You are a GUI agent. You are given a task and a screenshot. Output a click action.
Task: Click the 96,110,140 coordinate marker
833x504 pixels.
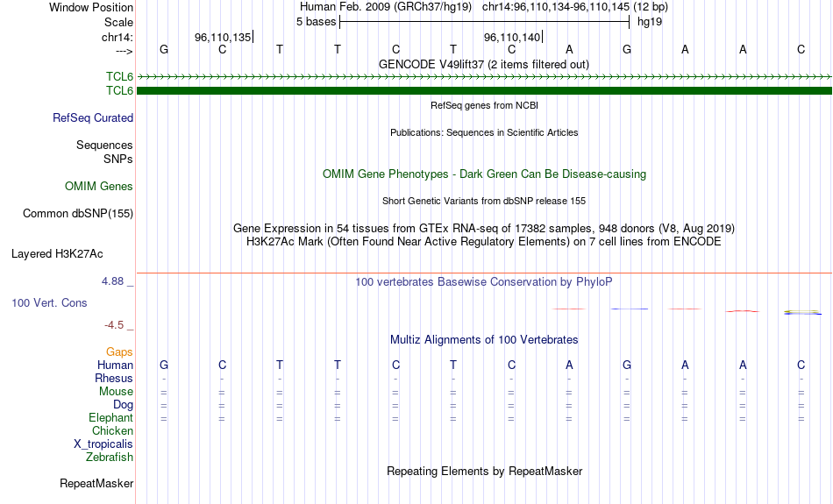coord(513,37)
